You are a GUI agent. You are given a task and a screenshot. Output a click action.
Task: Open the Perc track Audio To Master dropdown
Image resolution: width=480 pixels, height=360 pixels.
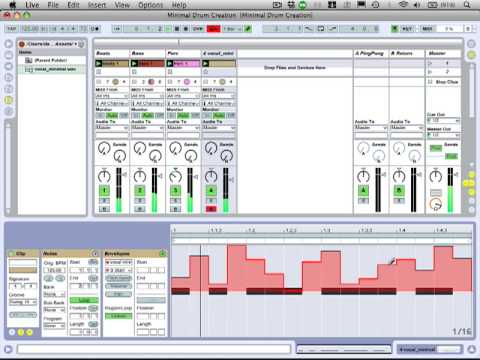(183, 128)
